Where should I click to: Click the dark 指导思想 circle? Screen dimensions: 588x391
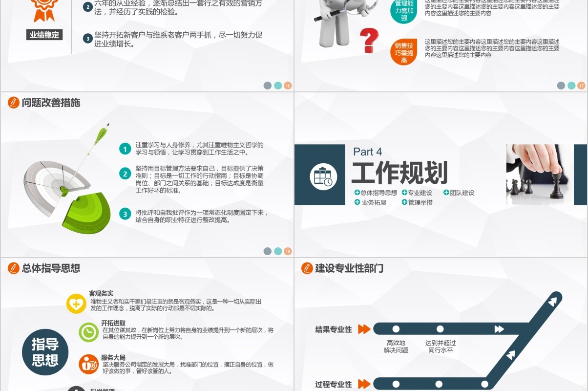45,352
